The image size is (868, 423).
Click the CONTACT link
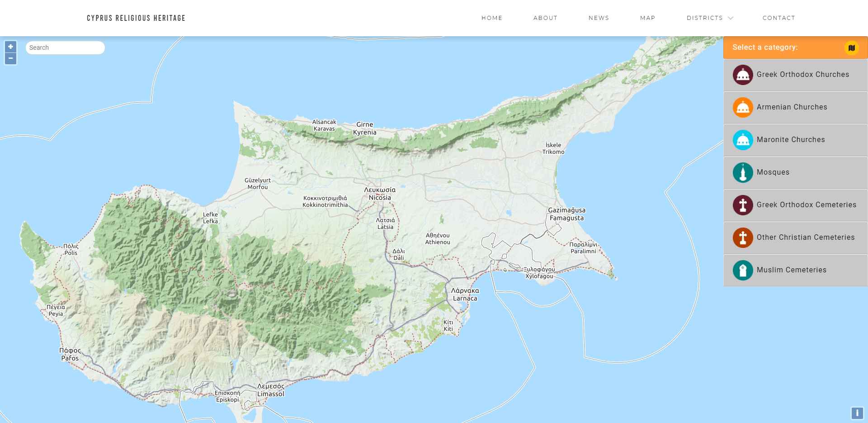pyautogui.click(x=778, y=18)
